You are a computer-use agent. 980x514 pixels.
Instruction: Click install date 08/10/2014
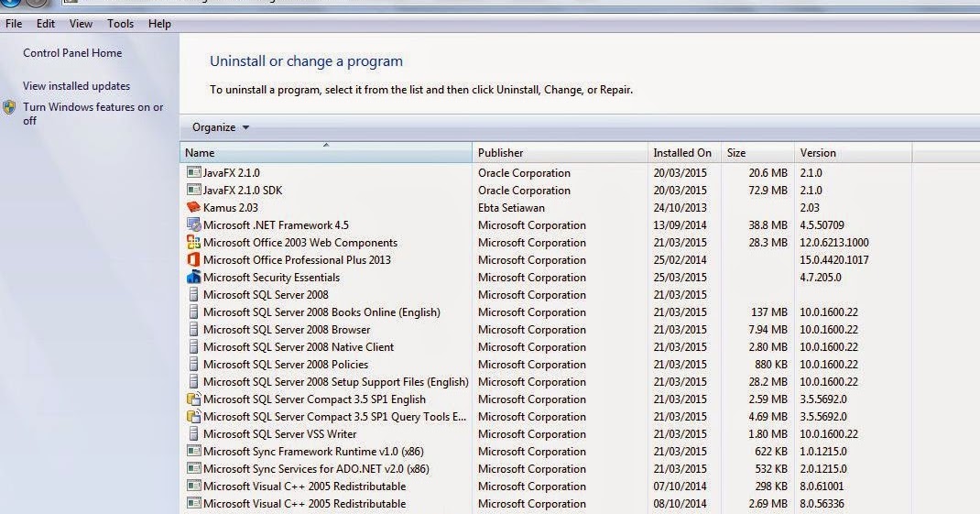[680, 503]
